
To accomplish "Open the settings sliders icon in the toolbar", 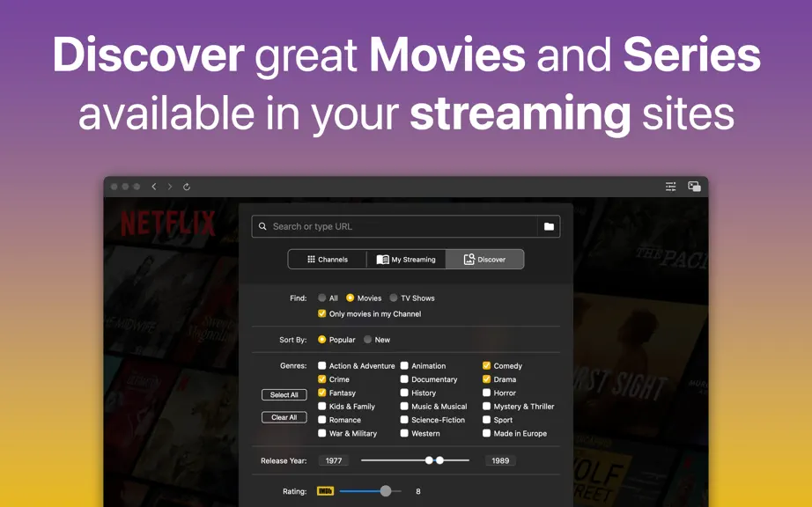I will [670, 187].
